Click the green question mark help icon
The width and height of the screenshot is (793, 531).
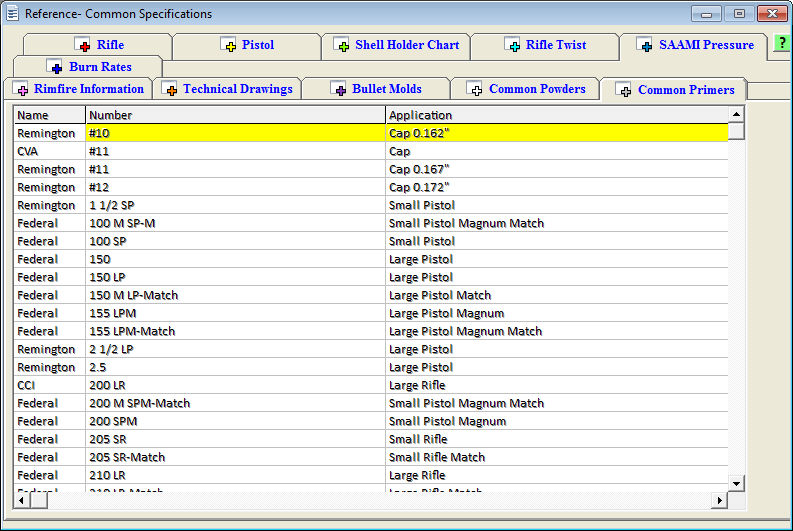click(782, 42)
